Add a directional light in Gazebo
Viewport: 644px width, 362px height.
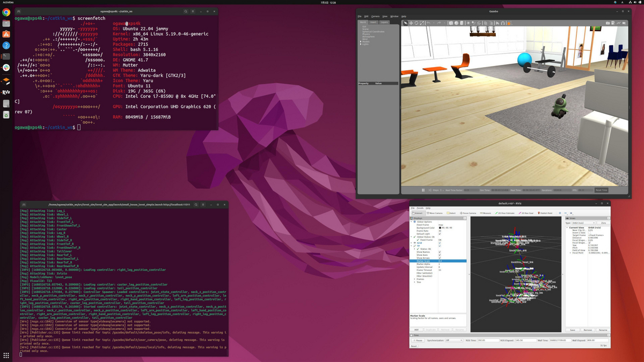tap(479, 23)
